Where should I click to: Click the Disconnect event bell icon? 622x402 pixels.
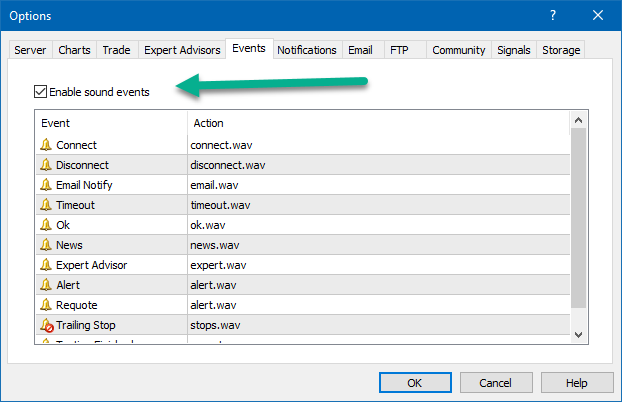(x=46, y=165)
